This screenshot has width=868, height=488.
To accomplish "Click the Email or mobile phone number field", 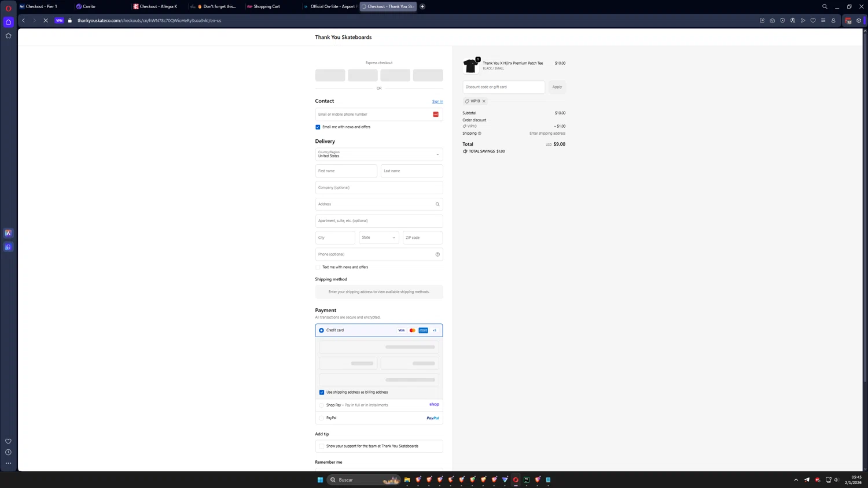I will click(x=379, y=114).
